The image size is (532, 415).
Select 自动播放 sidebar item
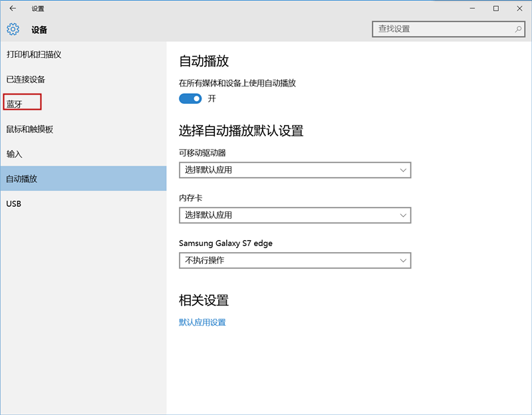click(x=83, y=178)
